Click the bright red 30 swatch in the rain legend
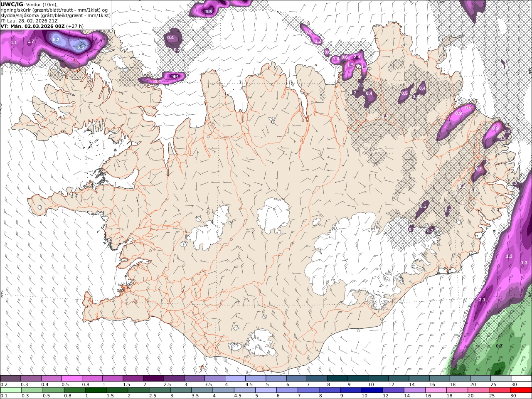 pos(521,390)
